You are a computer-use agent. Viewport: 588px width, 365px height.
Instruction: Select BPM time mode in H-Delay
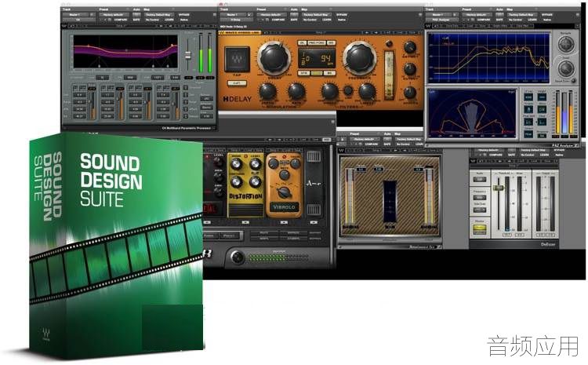pos(303,74)
